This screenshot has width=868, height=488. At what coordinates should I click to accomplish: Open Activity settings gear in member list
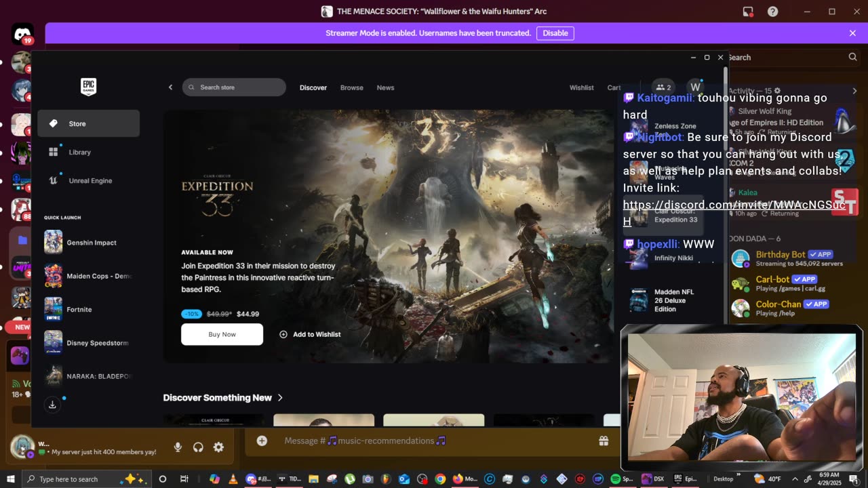tap(777, 91)
